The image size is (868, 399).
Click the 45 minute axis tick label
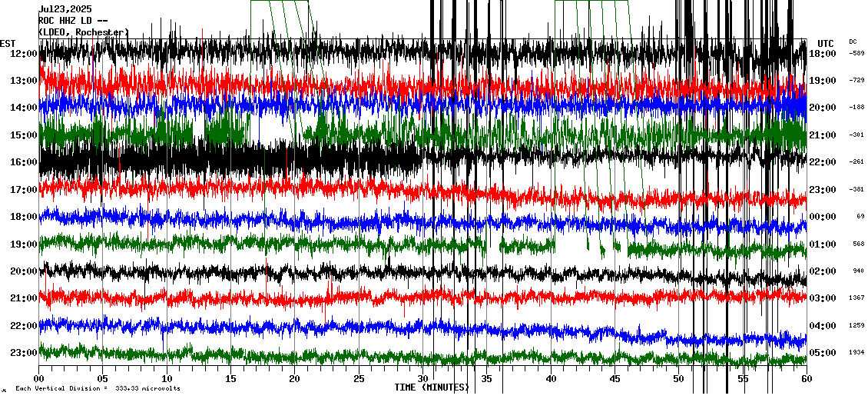[615, 379]
